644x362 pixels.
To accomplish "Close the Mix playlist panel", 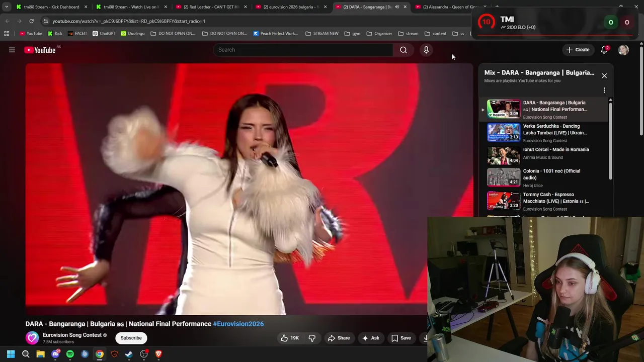I will point(604,75).
